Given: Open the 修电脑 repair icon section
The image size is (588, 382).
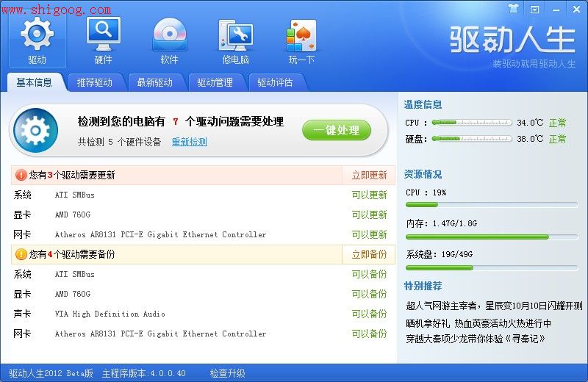Looking at the screenshot, I should click(235, 41).
